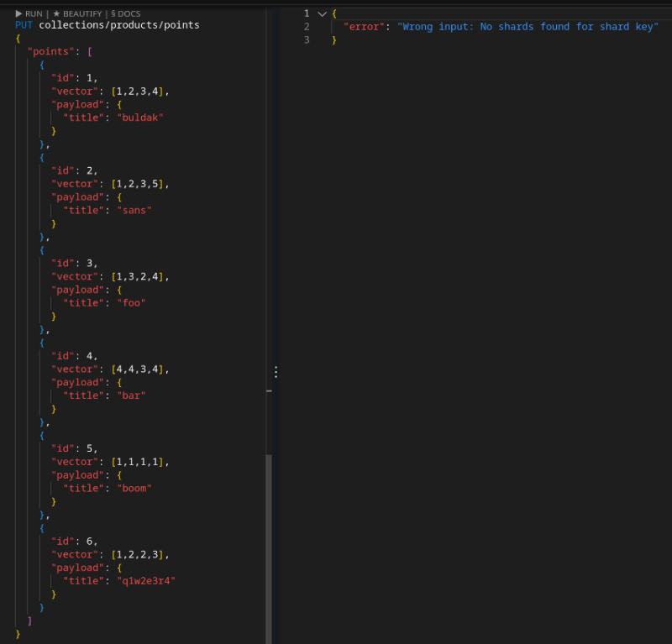Click the "points" key in request body
Viewport: 672px width, 644px height.
[50, 51]
